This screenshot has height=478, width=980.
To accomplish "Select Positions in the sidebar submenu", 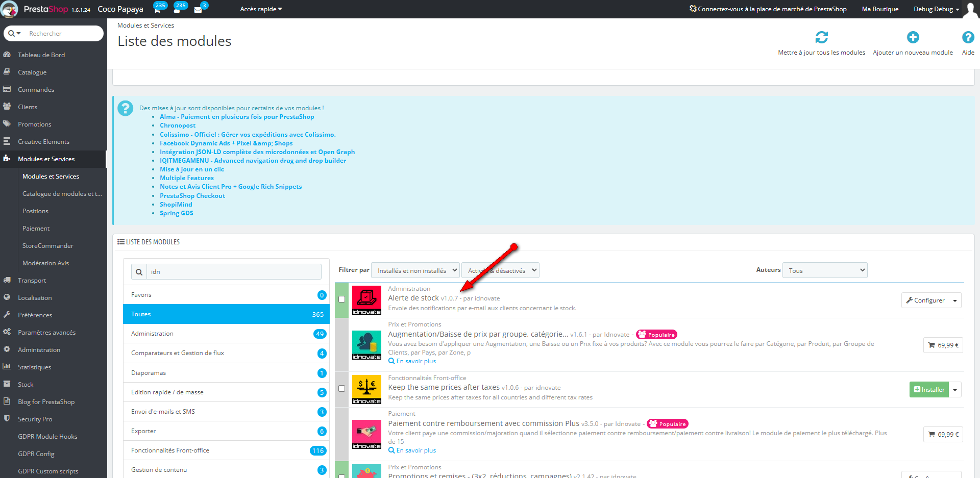I will (35, 211).
